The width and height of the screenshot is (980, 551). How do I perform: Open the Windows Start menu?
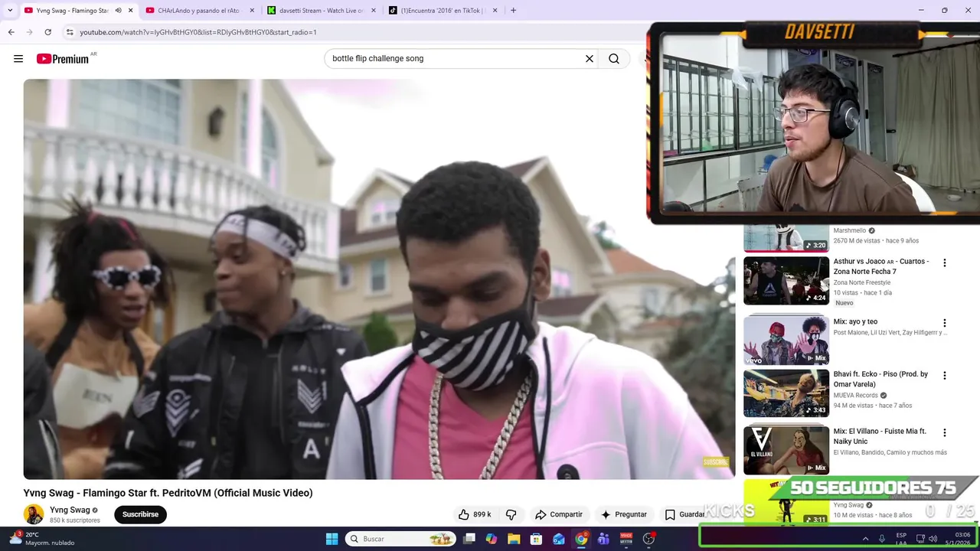pyautogui.click(x=332, y=539)
